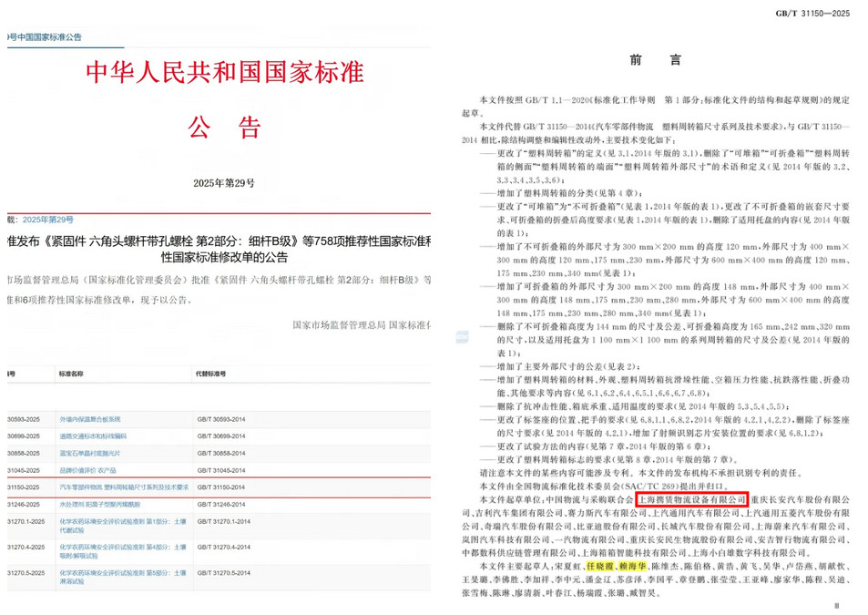Click the red-boxed 上海携赁物流设备有限公司 text

click(x=692, y=500)
